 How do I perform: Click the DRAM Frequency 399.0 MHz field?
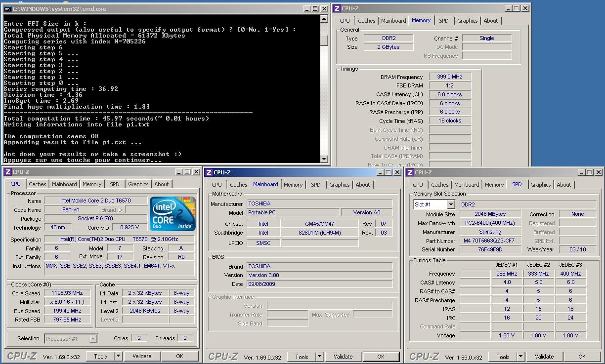[x=450, y=77]
